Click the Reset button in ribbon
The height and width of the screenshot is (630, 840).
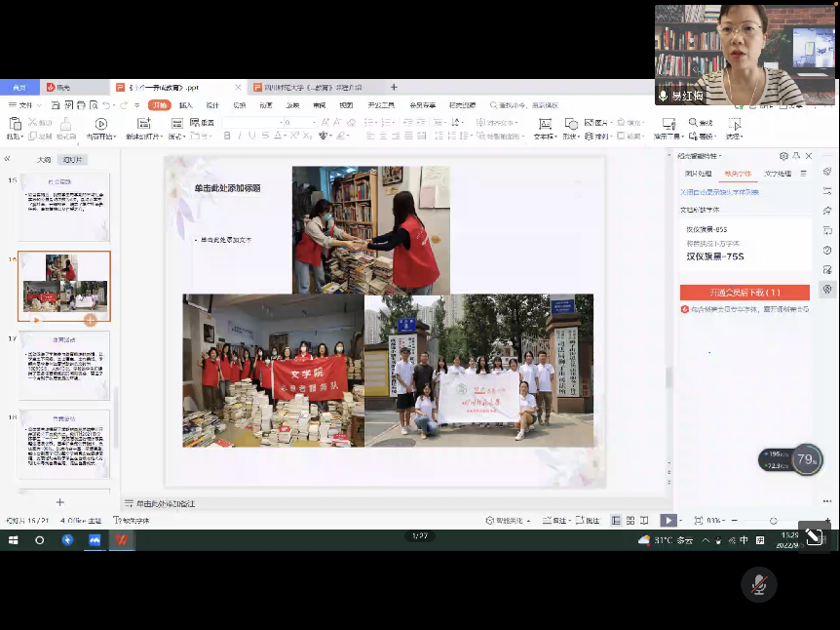click(x=202, y=123)
